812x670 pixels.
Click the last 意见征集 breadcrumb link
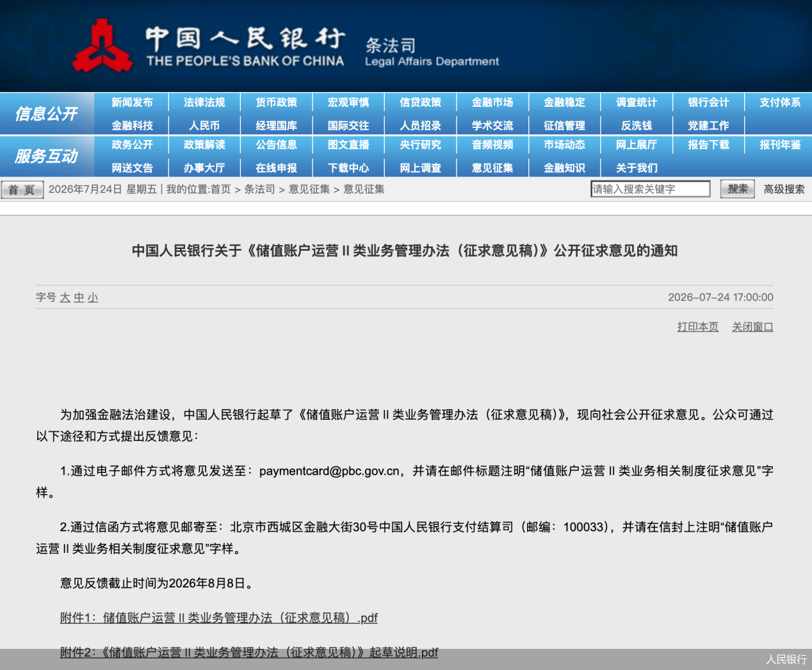(364, 189)
